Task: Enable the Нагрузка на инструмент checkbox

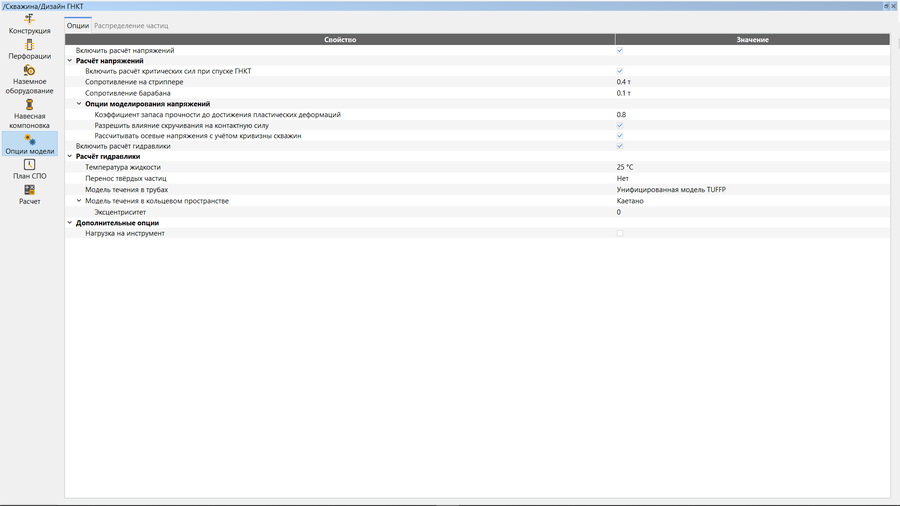Action: 620,233
